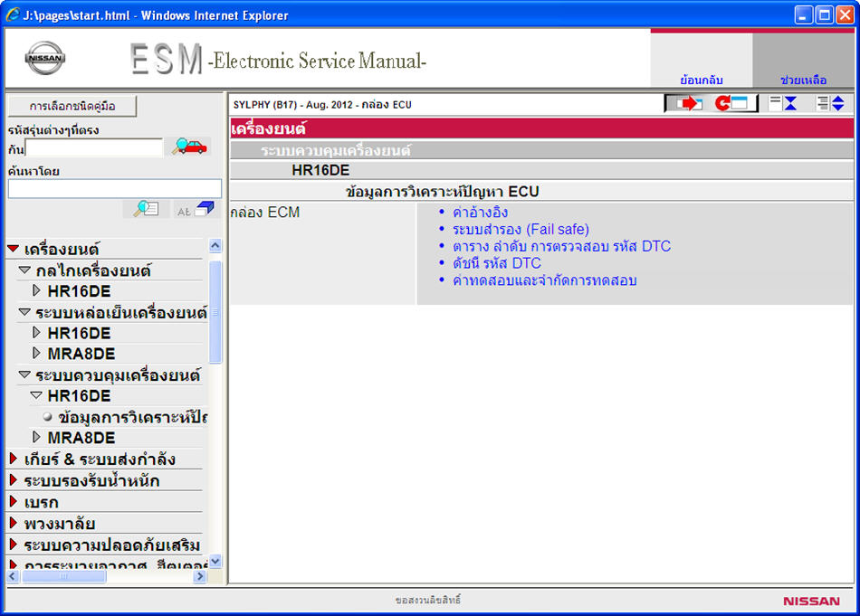
Task: Collapse the ระบบหล่อเย็นเครื่องยนต์ node
Action: pos(24,312)
